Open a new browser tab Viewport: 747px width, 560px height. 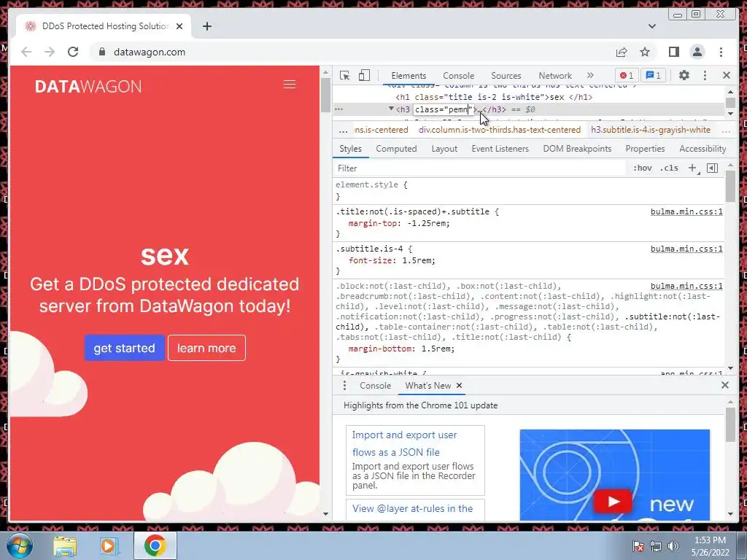[206, 26]
